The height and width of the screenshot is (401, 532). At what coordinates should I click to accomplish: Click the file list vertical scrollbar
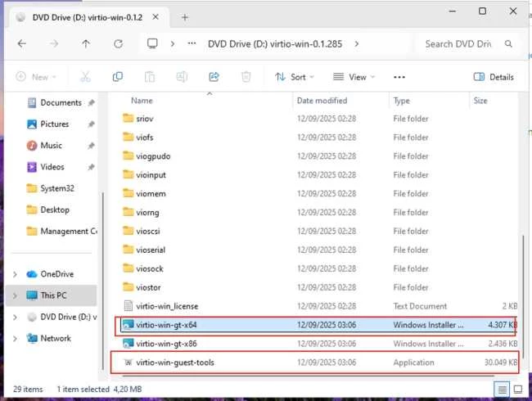pos(523,299)
